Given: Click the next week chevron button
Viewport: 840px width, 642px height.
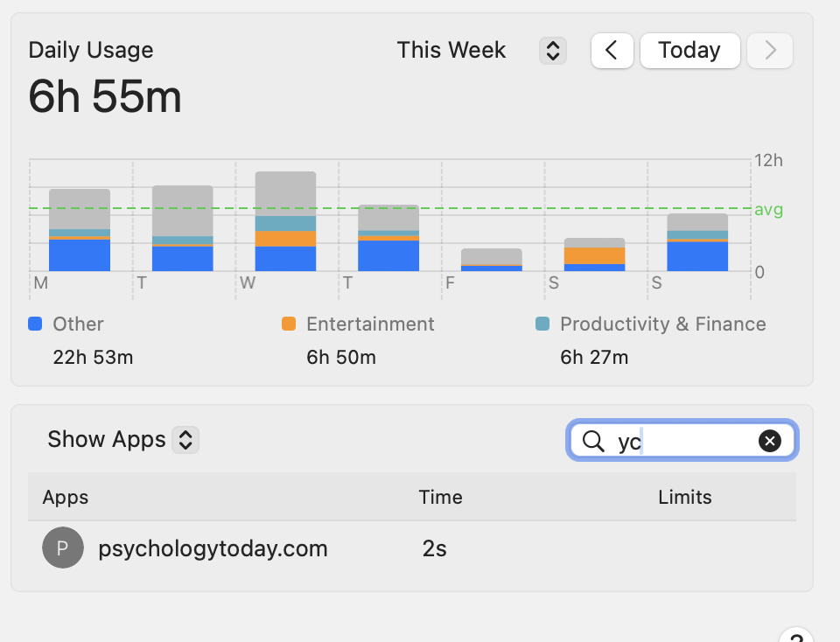Looking at the screenshot, I should (x=770, y=51).
